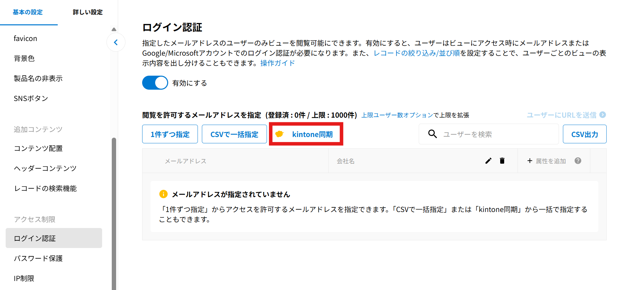Click the arrow icon beside ユーザーにURLを送信
The image size is (644, 290).
[603, 115]
